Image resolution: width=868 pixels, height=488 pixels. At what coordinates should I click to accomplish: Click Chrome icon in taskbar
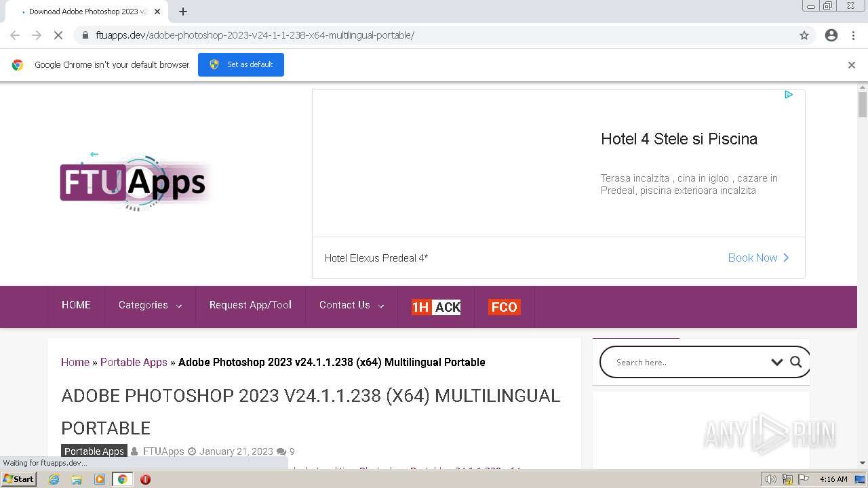[x=122, y=479]
